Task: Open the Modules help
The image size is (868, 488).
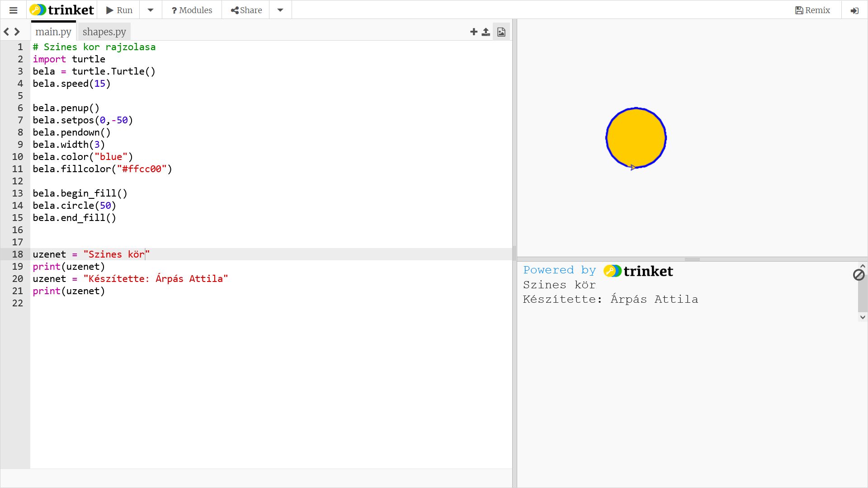Action: (x=192, y=10)
